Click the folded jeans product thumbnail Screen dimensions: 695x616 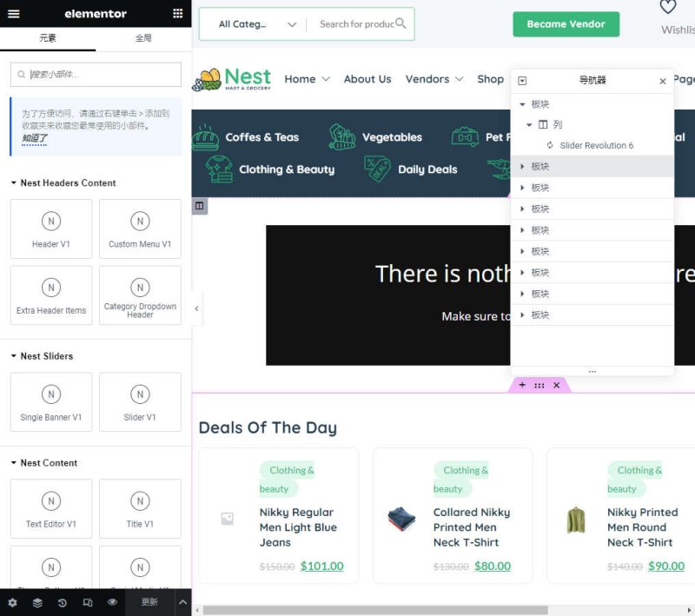[x=401, y=519]
